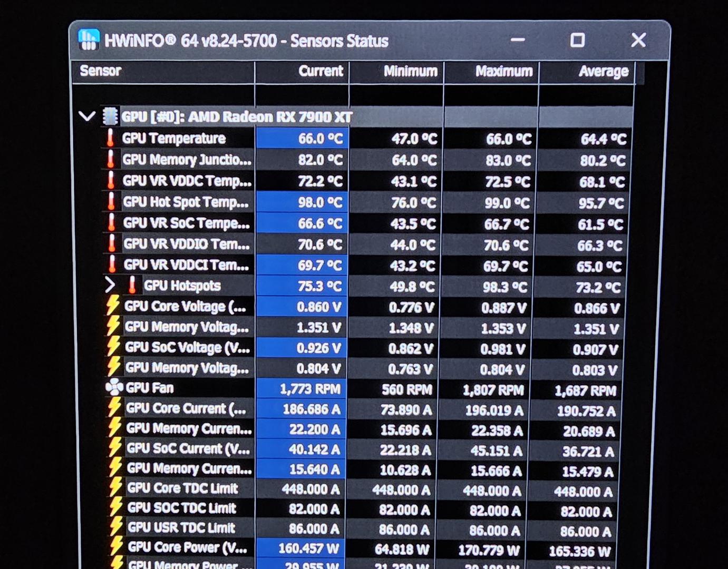Click minimum value 560 RPM of GPU Fan
Viewport: 728px width, 569px height.
coord(407,389)
